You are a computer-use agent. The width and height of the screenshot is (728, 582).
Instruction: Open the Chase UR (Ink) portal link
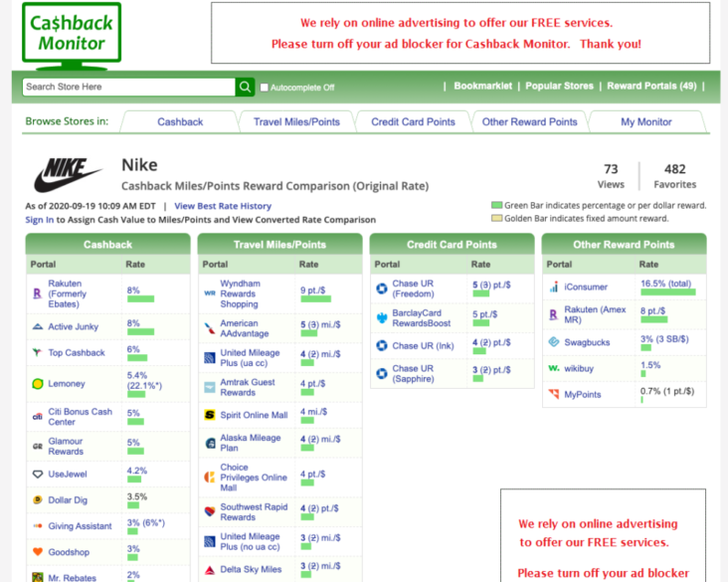(x=423, y=346)
